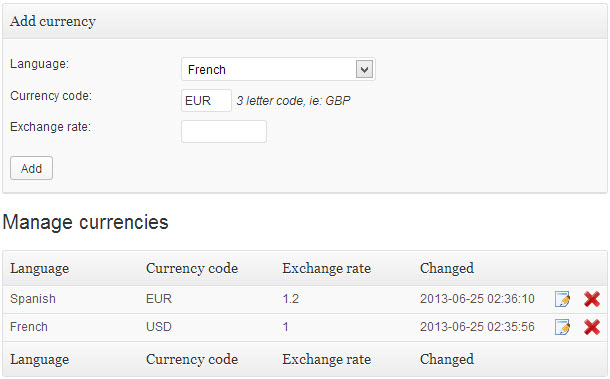
Task: Select the EUR cell in Spanish row
Action: (x=159, y=299)
